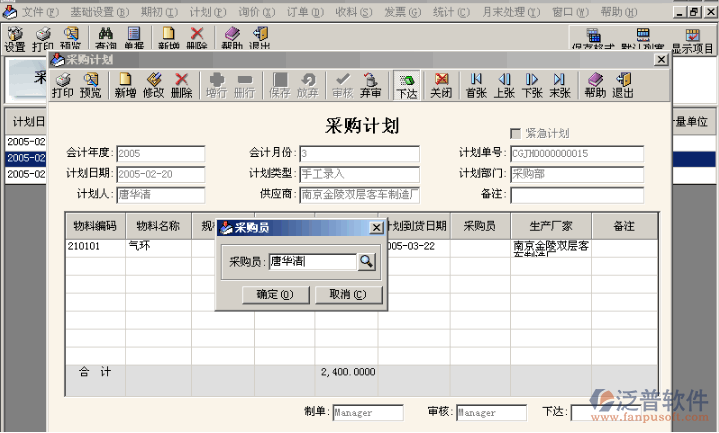Click magnifier lookup button beside 采购员 field
The image size is (719, 433).
click(x=367, y=262)
